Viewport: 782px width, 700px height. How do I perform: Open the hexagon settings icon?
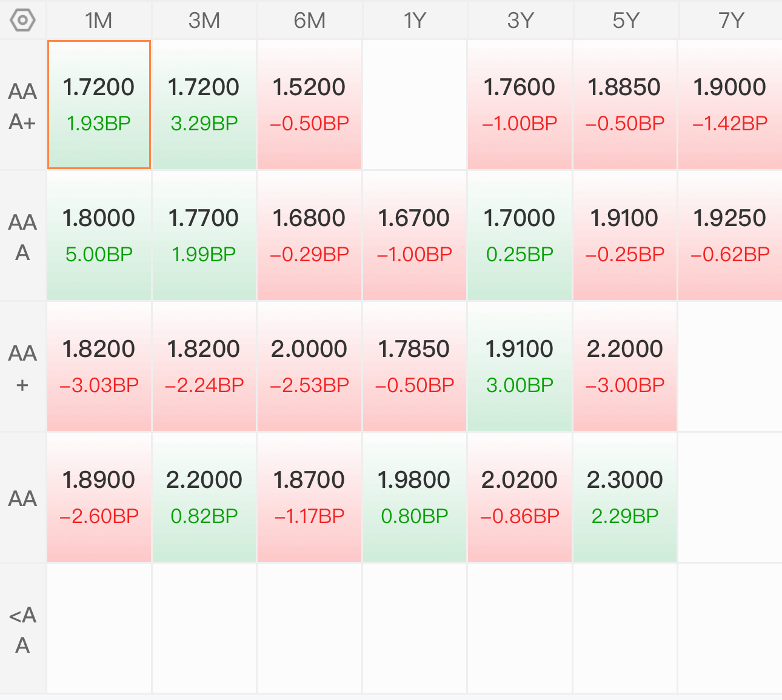pyautogui.click(x=22, y=20)
